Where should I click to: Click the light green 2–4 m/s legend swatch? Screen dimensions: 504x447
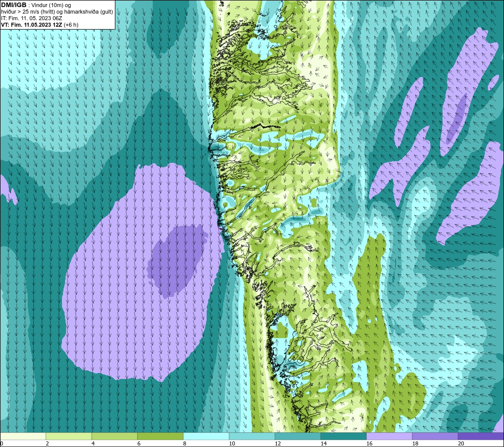coord(69,436)
